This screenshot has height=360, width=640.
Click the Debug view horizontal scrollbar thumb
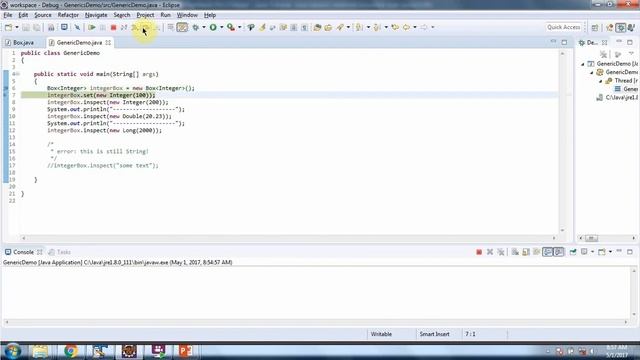[591, 238]
